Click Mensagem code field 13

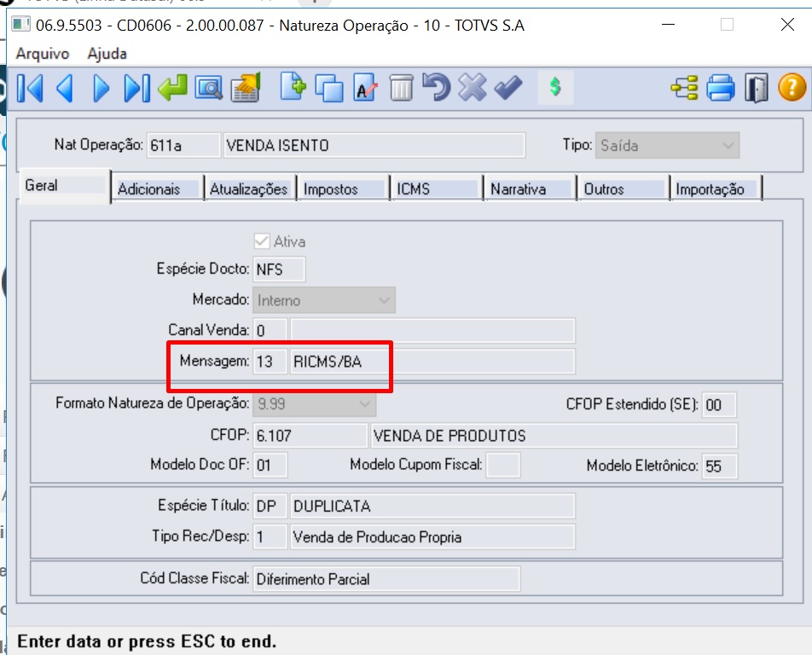(270, 362)
